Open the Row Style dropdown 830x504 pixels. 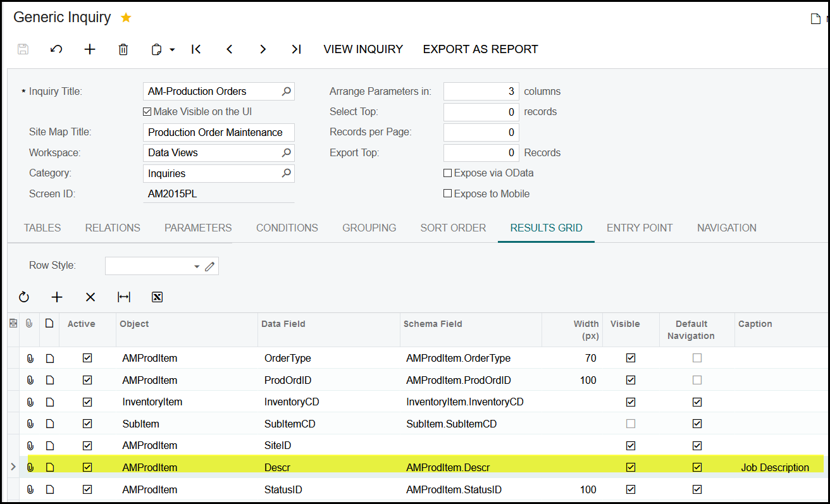pyautogui.click(x=197, y=266)
